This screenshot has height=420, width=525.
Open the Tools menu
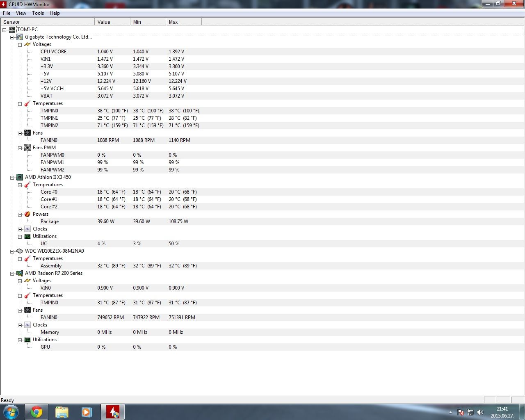(38, 13)
